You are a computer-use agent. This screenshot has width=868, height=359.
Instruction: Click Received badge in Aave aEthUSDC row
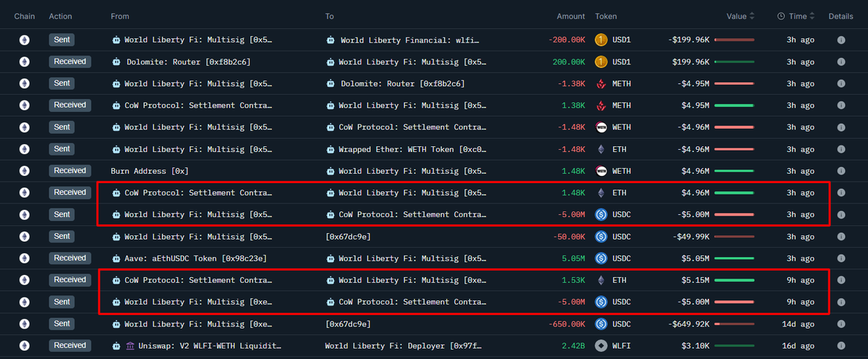tap(70, 258)
